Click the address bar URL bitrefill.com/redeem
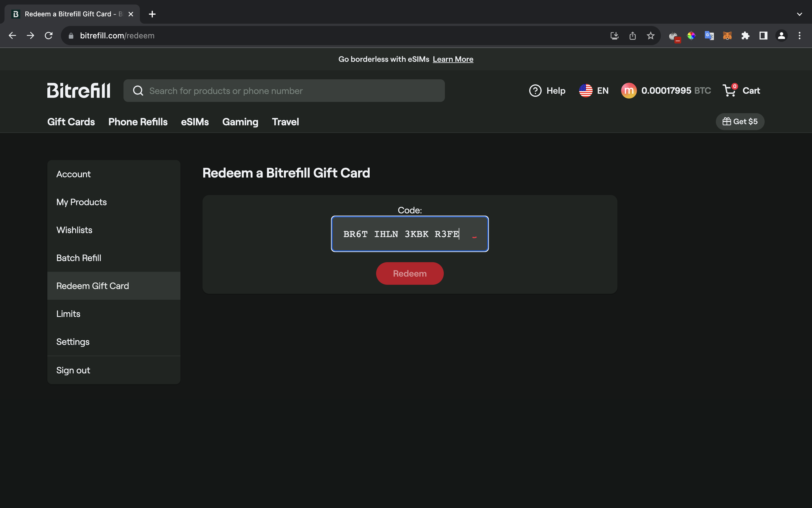The image size is (812, 508). [117, 36]
